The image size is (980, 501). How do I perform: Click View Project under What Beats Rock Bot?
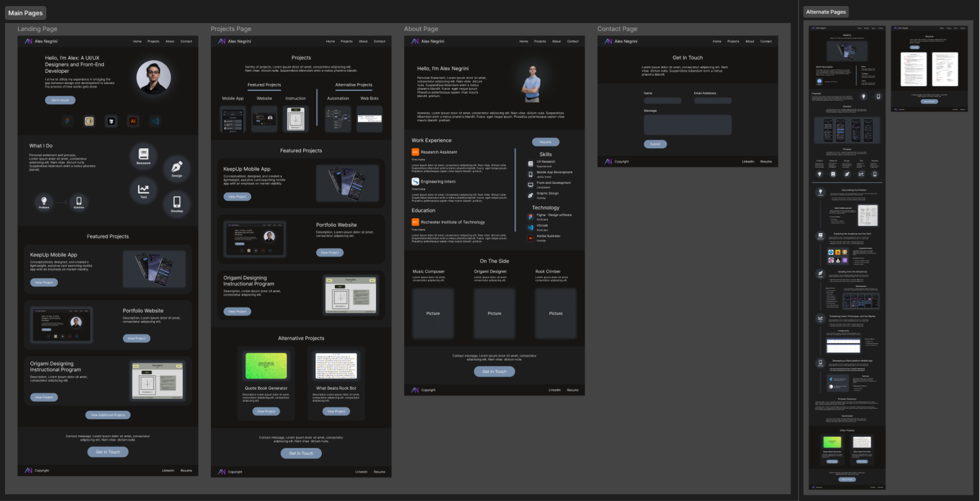click(x=336, y=411)
